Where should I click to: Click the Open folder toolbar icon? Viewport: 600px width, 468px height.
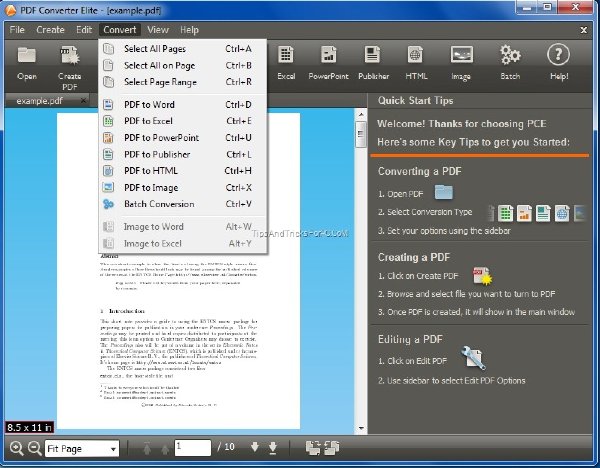point(27,55)
